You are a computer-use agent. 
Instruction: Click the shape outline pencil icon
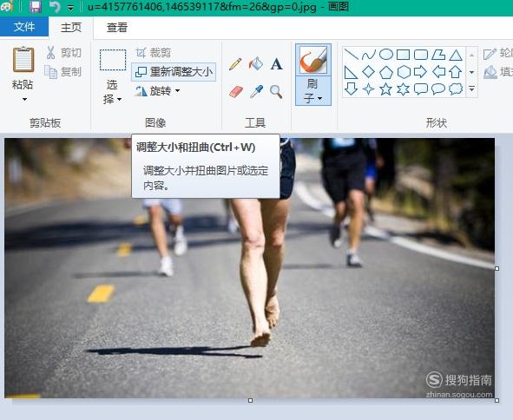490,54
